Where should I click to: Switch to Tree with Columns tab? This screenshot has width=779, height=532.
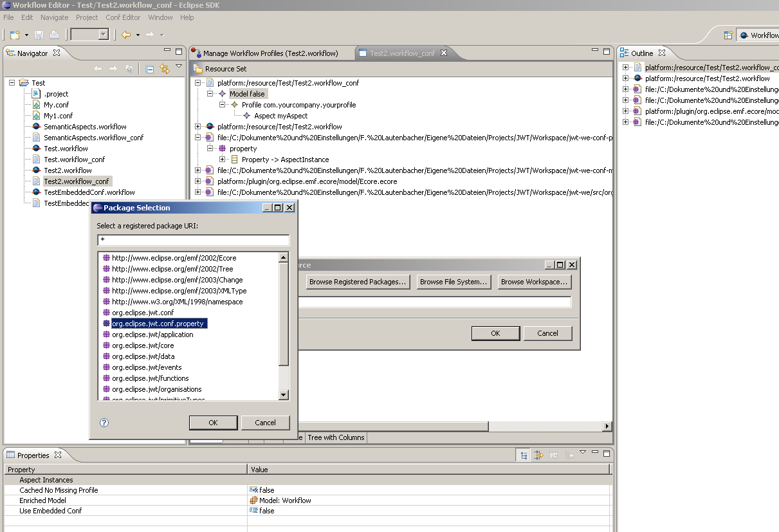click(336, 437)
